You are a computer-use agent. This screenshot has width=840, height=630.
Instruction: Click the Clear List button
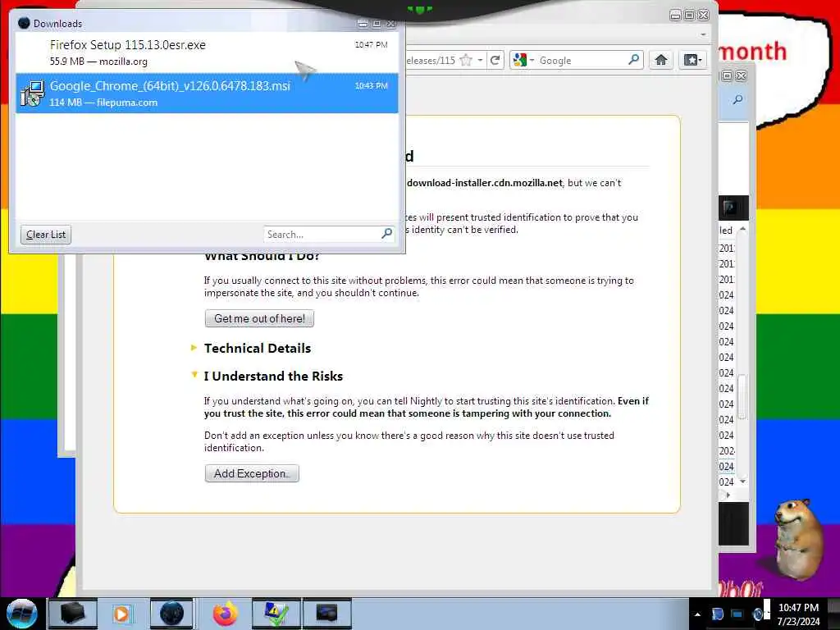click(x=46, y=235)
